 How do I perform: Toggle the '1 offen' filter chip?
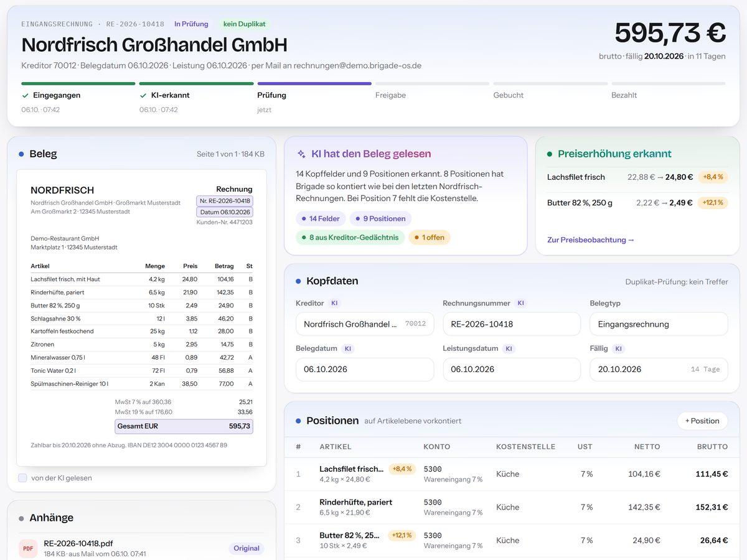(430, 237)
